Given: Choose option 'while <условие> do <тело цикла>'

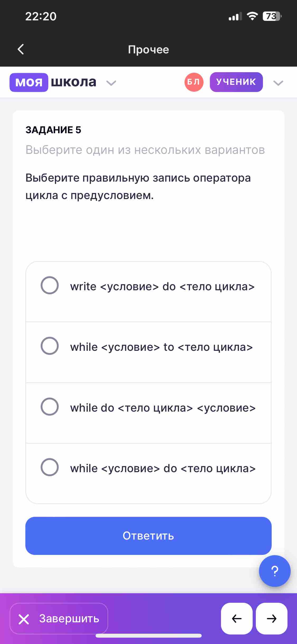Looking at the screenshot, I should (x=148, y=473).
